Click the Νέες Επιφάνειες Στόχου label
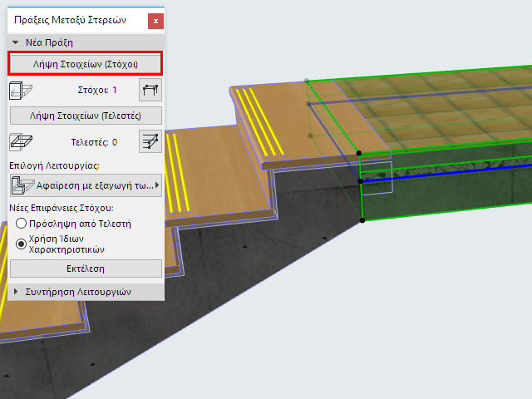 [x=62, y=208]
